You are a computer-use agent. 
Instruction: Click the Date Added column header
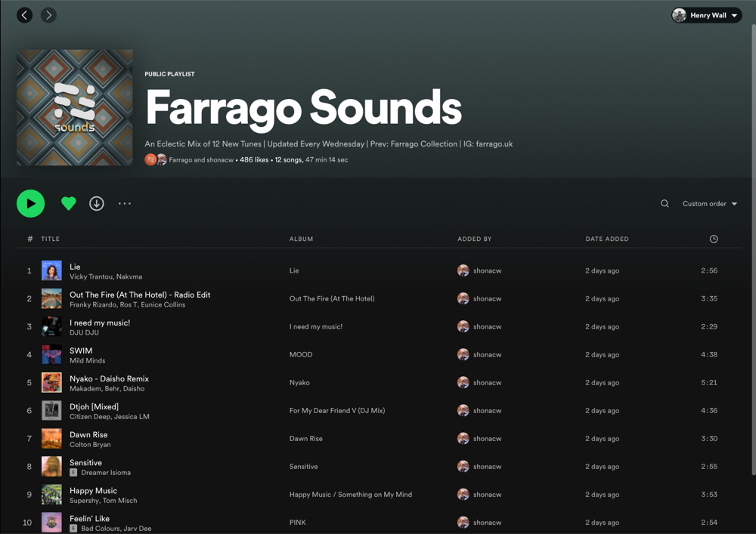[x=607, y=239]
